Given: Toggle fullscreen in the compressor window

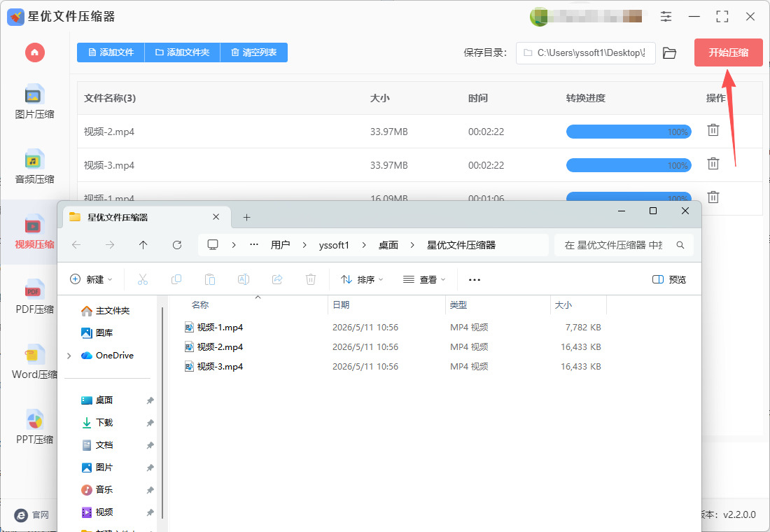Looking at the screenshot, I should (722, 17).
